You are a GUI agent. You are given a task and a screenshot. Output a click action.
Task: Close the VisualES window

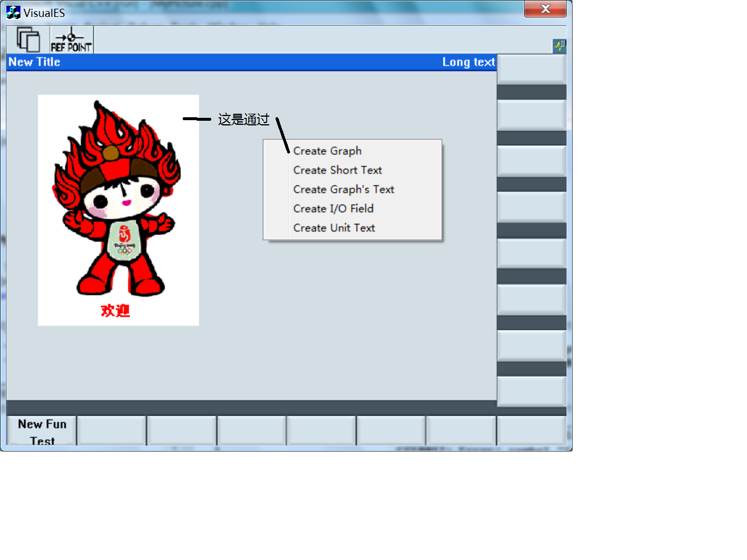[x=545, y=9]
